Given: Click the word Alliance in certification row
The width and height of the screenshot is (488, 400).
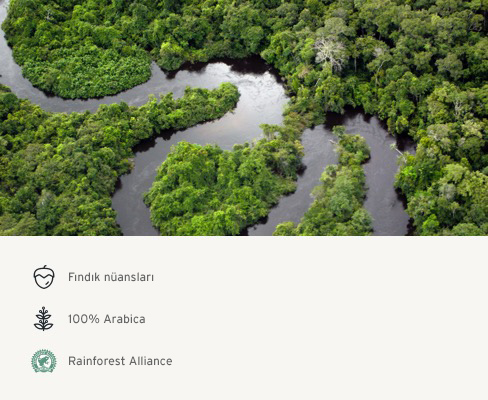Looking at the screenshot, I should (151, 361).
